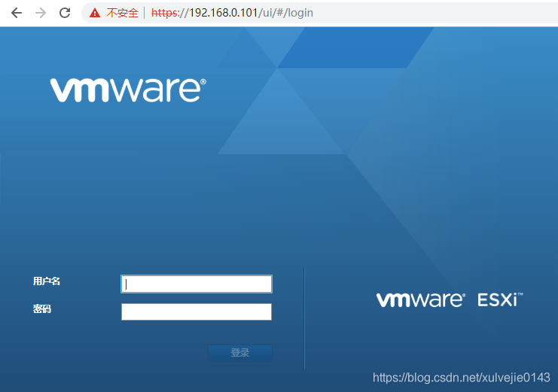Image resolution: width=558 pixels, height=392 pixels.
Task: Focus the address bar URL 192.168.0.101/ui/#/login
Action: click(232, 13)
